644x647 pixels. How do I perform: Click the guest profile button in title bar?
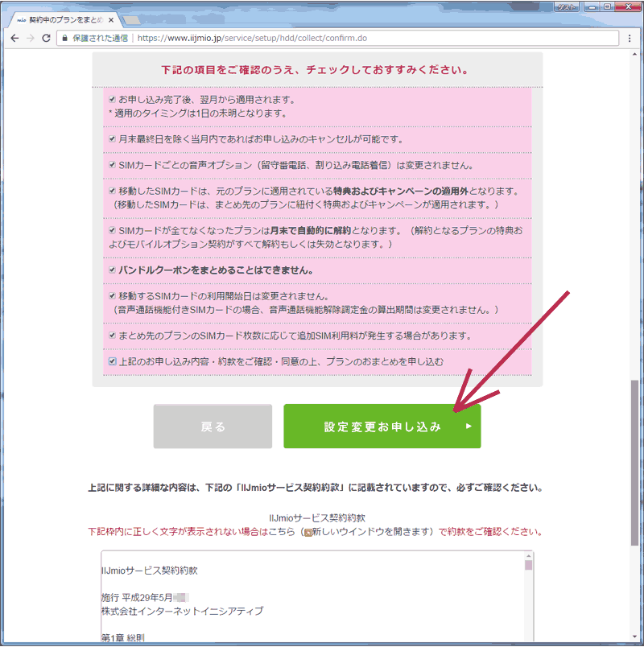click(x=567, y=6)
